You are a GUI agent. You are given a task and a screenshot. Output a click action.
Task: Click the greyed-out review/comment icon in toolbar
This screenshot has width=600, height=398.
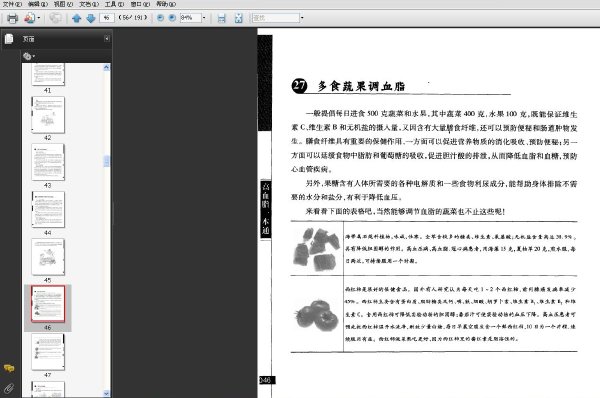pos(55,18)
